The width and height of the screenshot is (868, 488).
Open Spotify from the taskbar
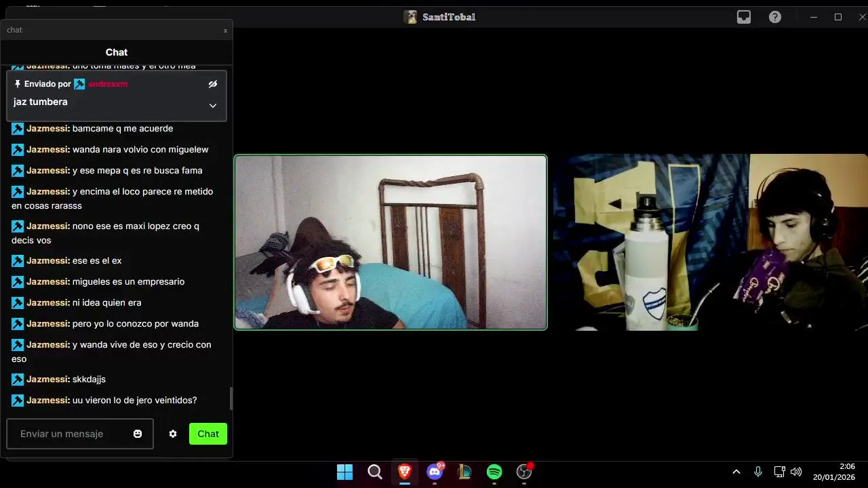[494, 472]
